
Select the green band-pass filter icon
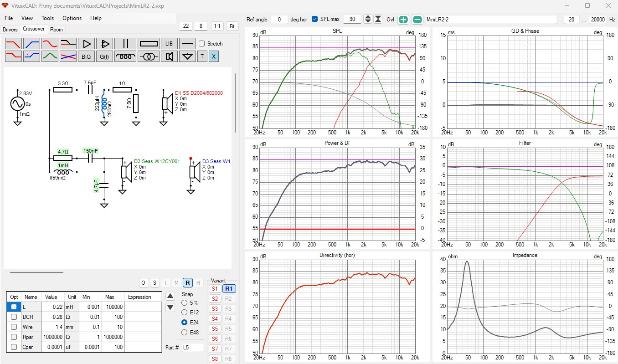click(50, 56)
